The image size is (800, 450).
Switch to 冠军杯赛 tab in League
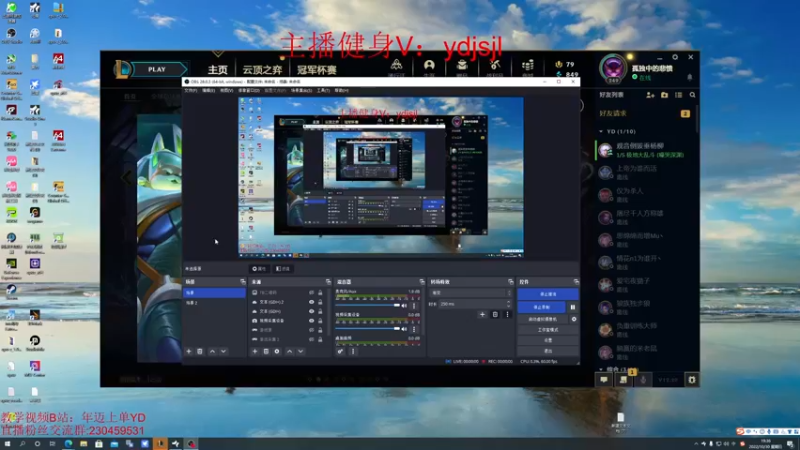click(317, 69)
